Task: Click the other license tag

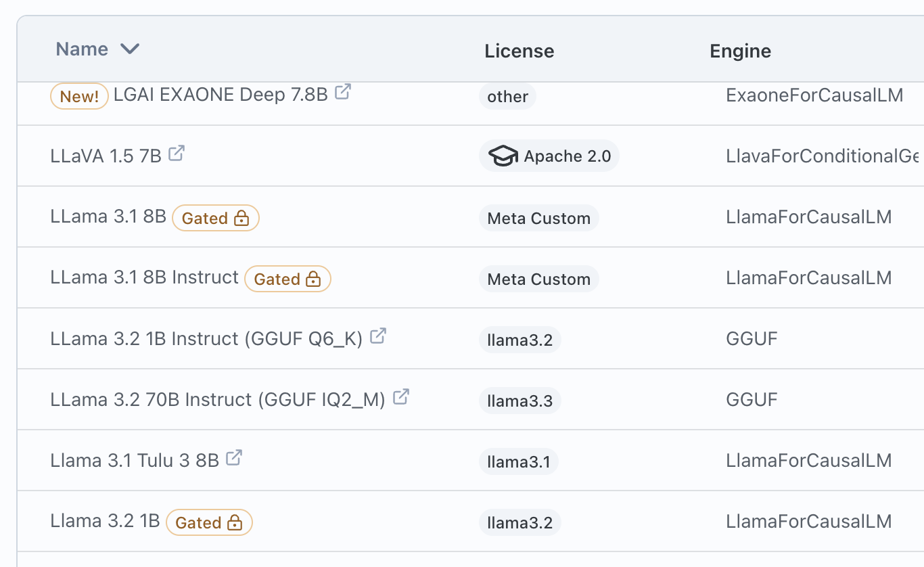Action: tap(508, 96)
